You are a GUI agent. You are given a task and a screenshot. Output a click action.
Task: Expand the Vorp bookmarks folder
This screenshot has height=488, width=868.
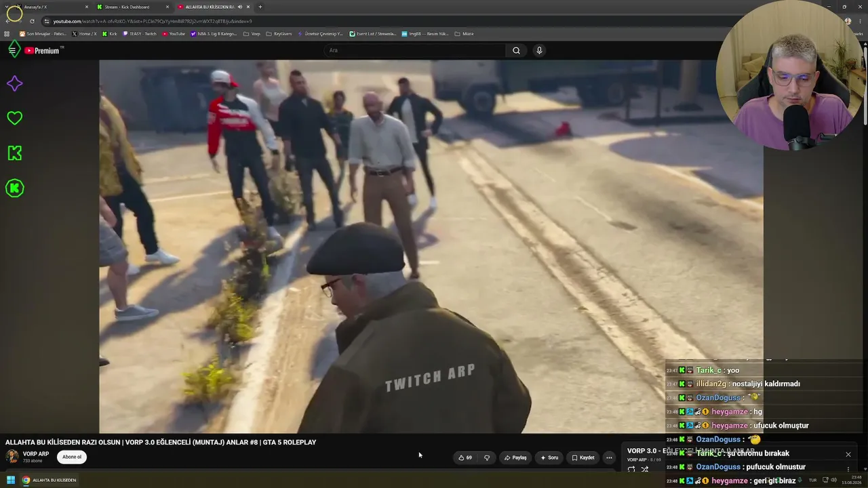point(252,34)
